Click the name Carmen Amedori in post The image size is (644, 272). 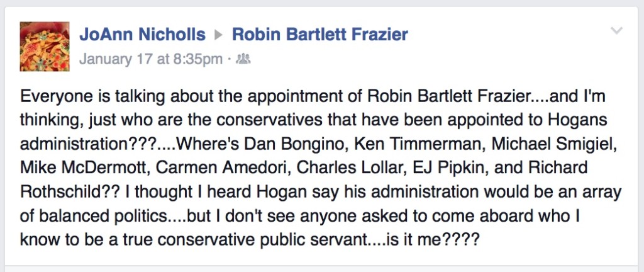click(223, 167)
